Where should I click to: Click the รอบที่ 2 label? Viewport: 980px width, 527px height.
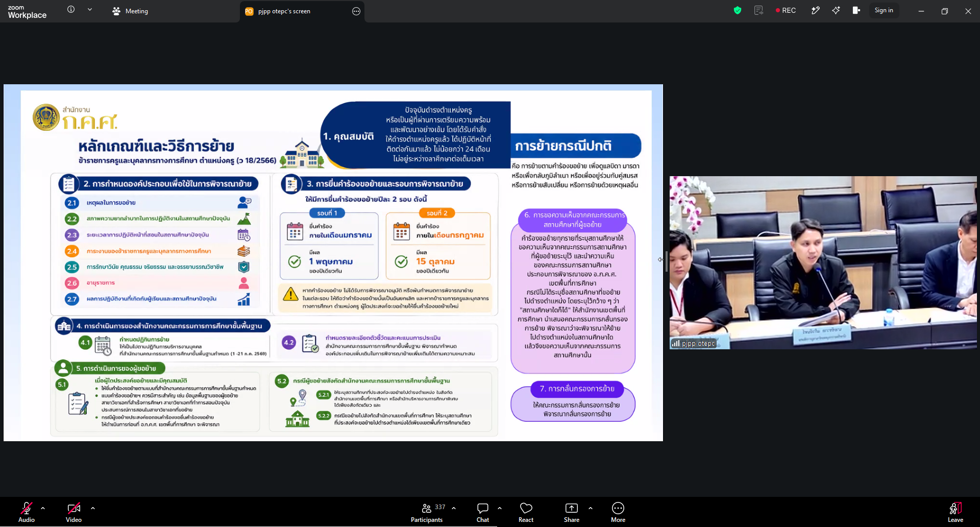[437, 213]
